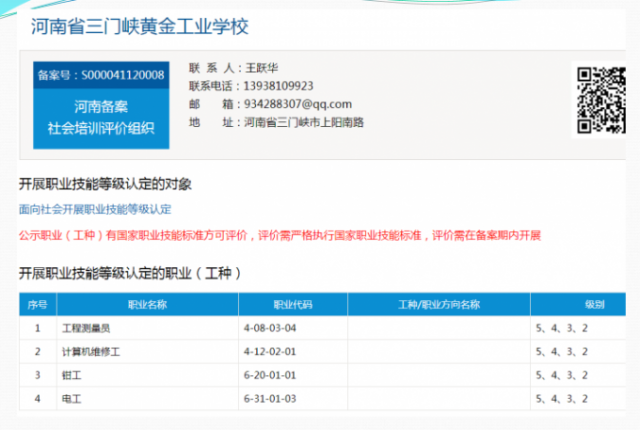This screenshot has width=640, height=430.
Task: Click the 序号 column header
Action: click(x=38, y=304)
